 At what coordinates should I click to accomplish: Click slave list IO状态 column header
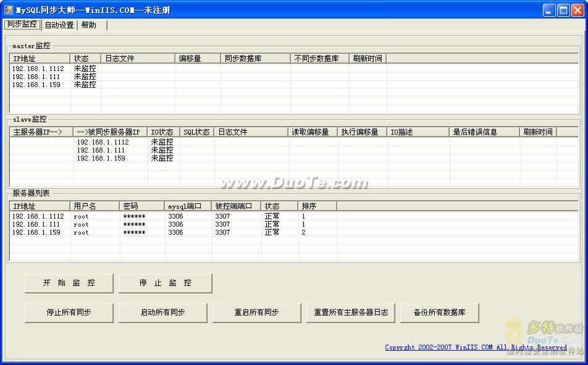[x=163, y=132]
